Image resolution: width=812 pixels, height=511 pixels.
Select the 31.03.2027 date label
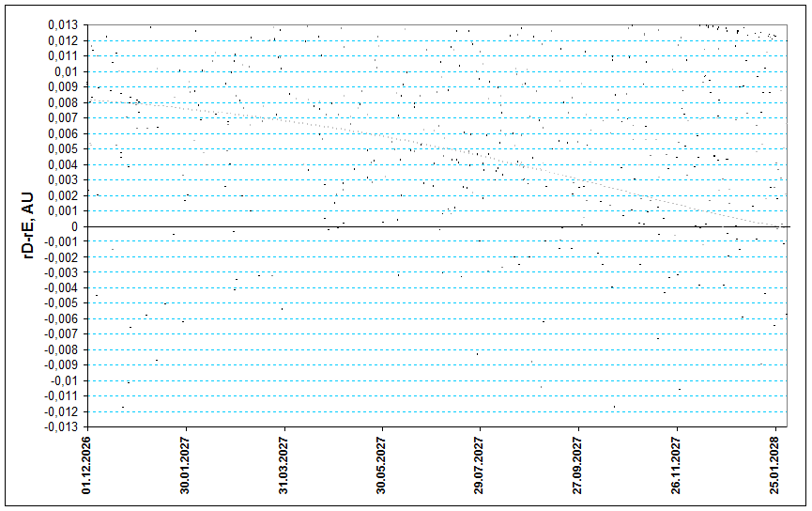284,465
